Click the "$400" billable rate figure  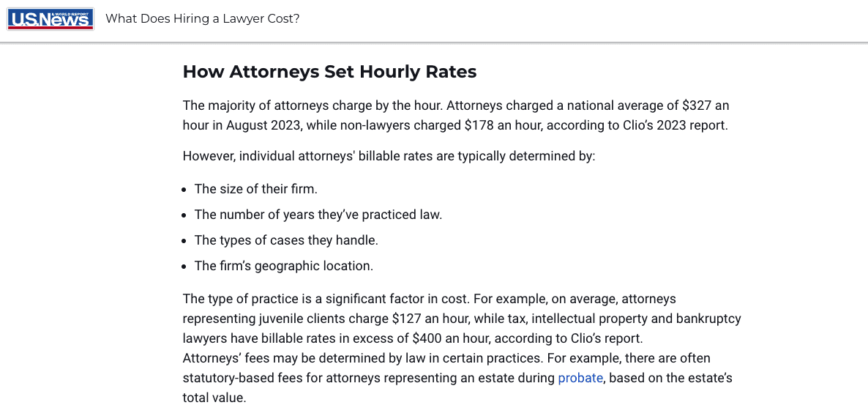[427, 338]
